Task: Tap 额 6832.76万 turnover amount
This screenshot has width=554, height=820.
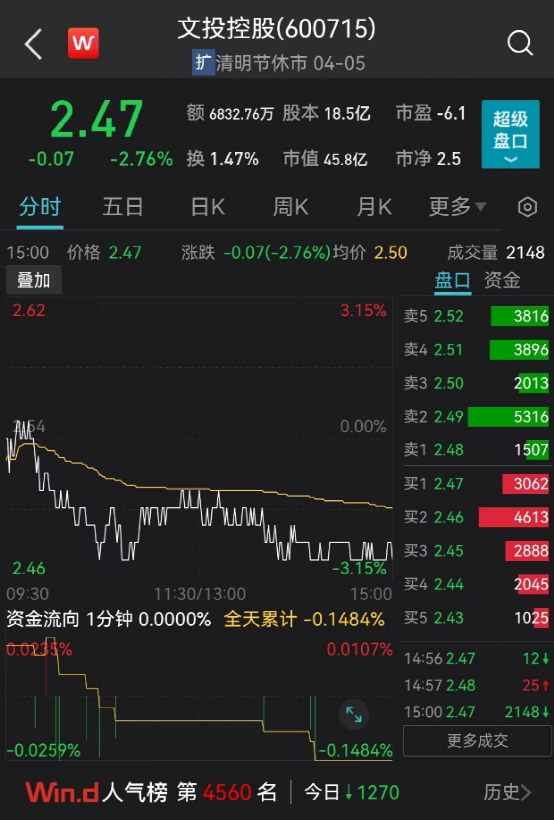Action: pyautogui.click(x=230, y=113)
